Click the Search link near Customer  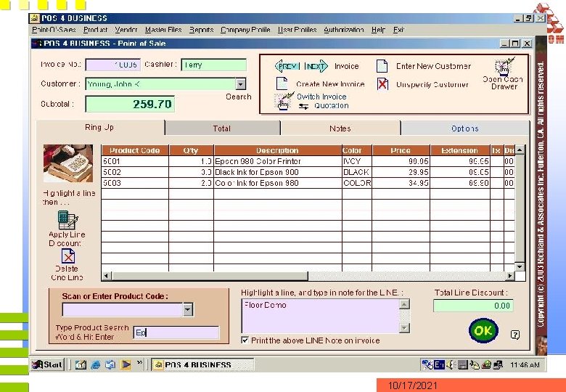coord(238,97)
